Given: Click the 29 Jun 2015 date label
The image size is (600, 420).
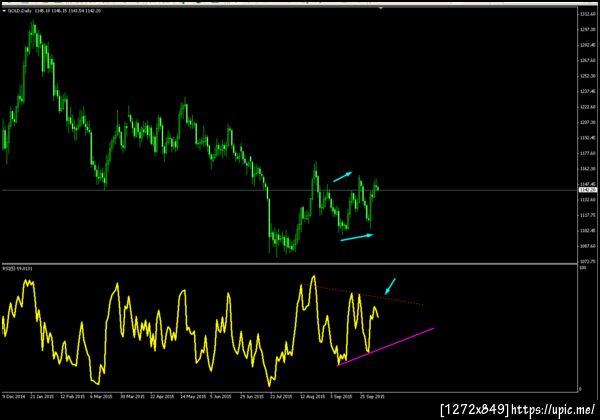Looking at the screenshot, I should (252, 397).
